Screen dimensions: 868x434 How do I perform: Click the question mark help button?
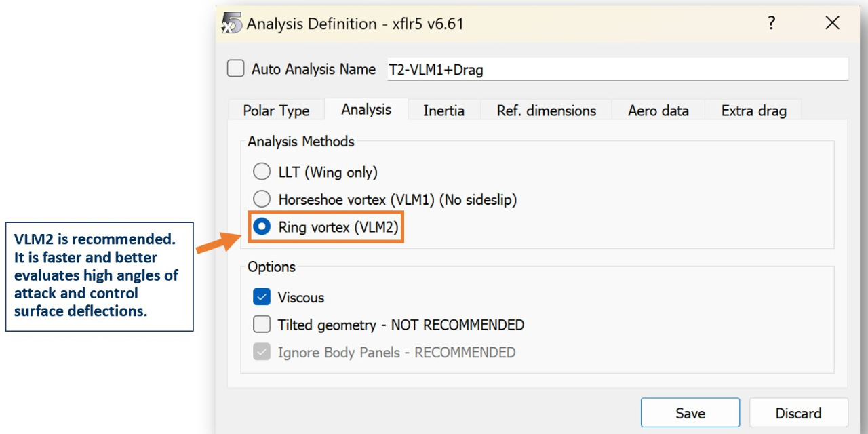pos(771,23)
